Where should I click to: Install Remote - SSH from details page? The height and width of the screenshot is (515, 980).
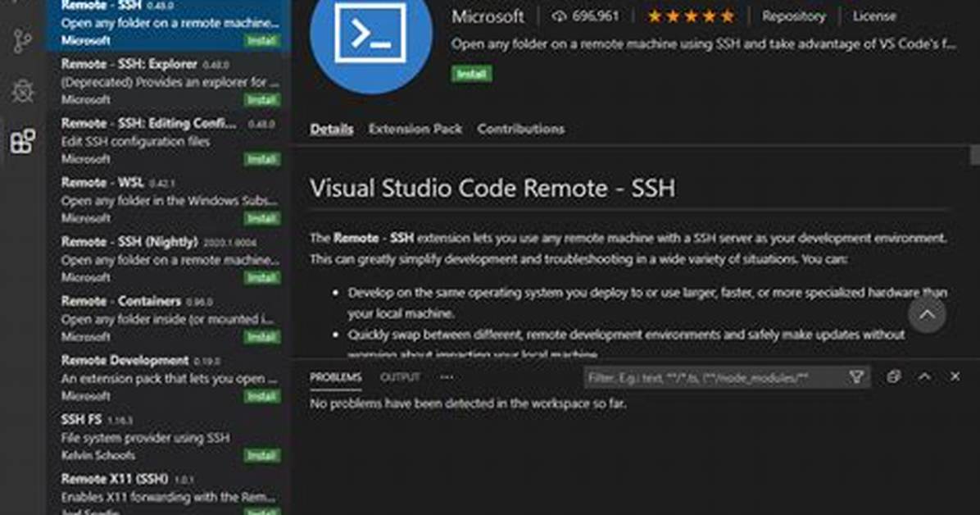[x=471, y=74]
